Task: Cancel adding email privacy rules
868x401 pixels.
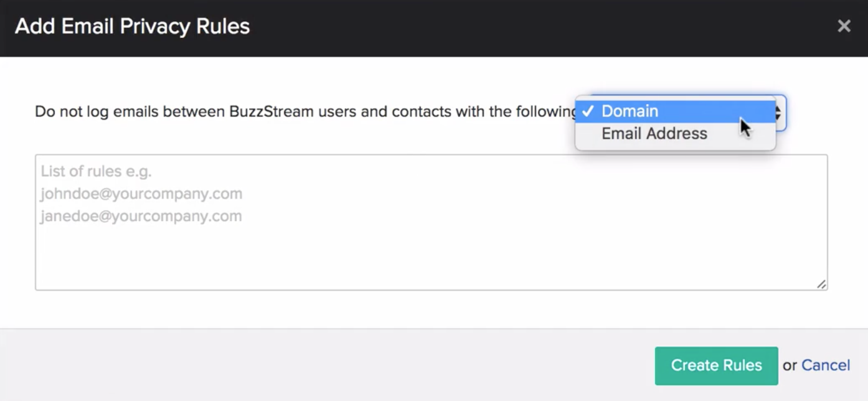Action: coord(826,366)
